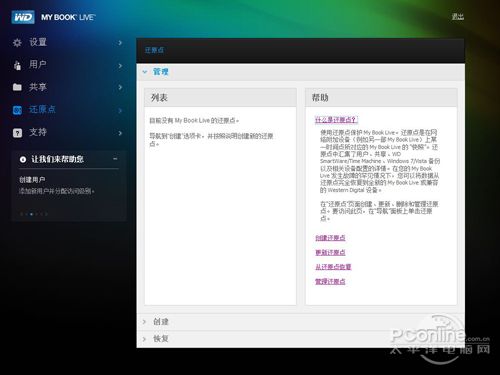Open the 从还原点恢复 help link
500x375 pixels.
[x=333, y=267]
